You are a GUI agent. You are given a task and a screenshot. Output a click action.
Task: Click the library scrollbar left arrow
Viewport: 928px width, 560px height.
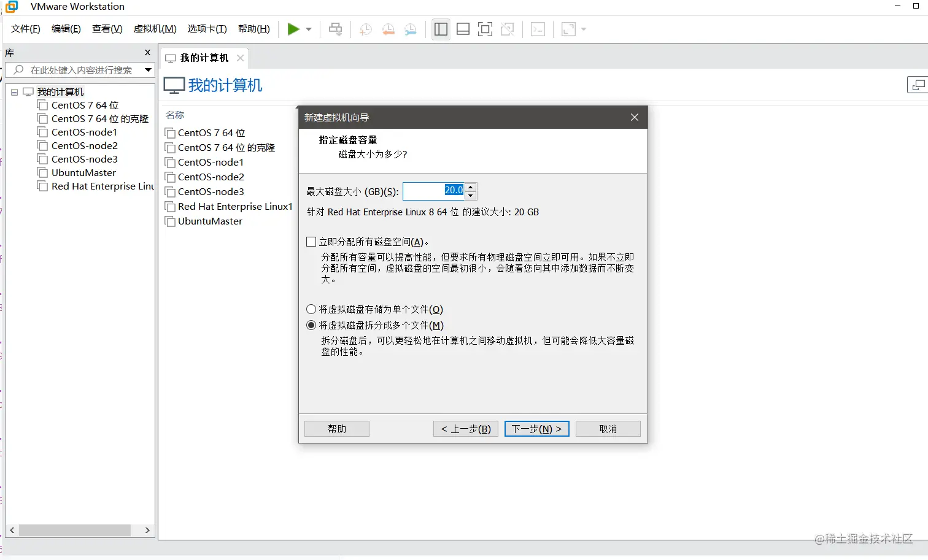click(x=12, y=530)
